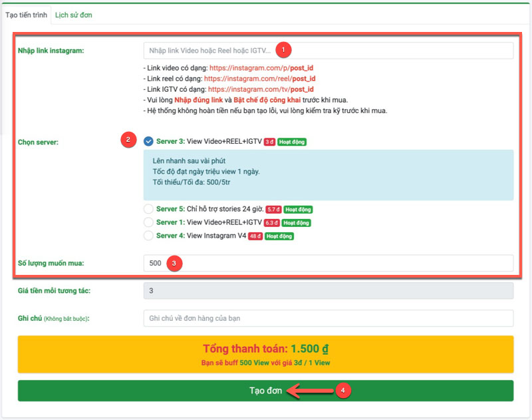Image resolution: width=532 pixels, height=420 pixels.
Task: Click Hoạt động status badge for Server 3
Action: click(292, 142)
